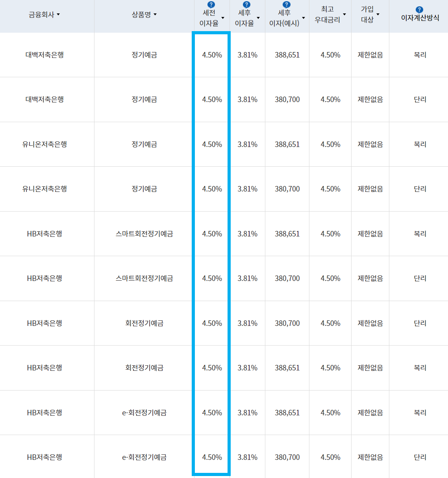448x478 pixels.
Task: Select HB저축은행 in e-회전정기예금 단리 row
Action: 44,457
